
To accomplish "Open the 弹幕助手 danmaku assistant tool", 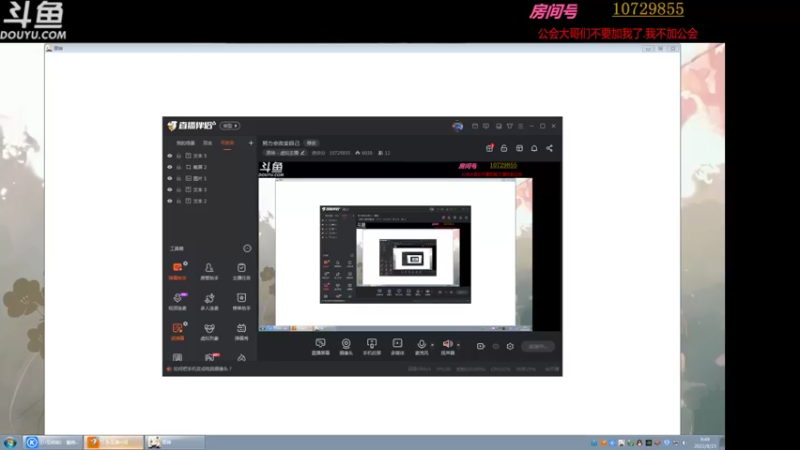I will tap(178, 271).
